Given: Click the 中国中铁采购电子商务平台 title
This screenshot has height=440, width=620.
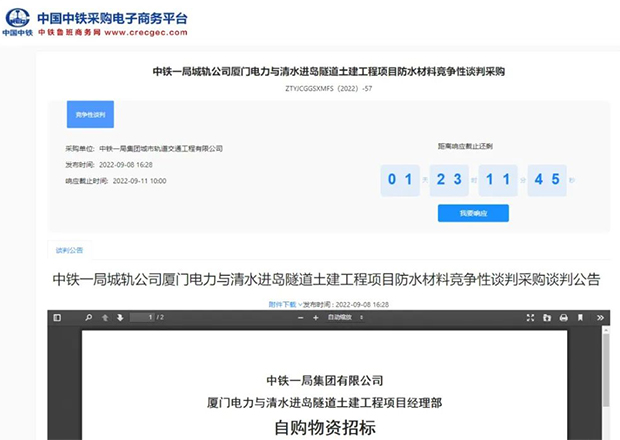Looking at the screenshot, I should click(112, 18).
